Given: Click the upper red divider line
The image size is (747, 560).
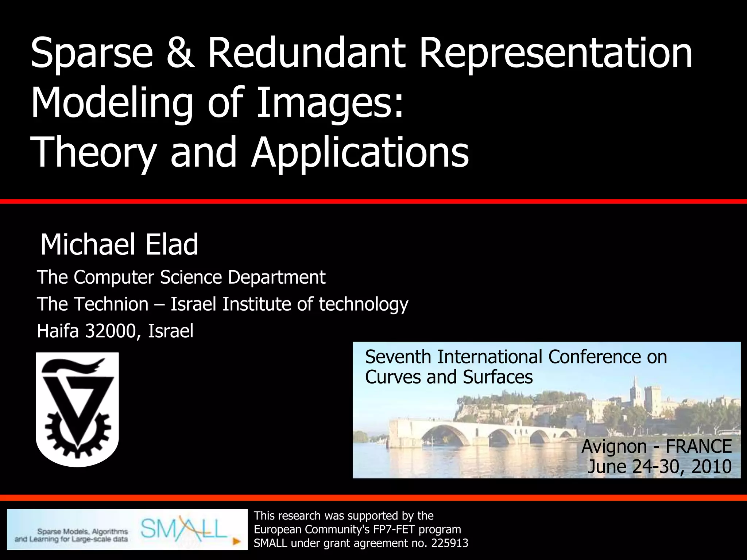Looking at the screenshot, I should click(373, 202).
